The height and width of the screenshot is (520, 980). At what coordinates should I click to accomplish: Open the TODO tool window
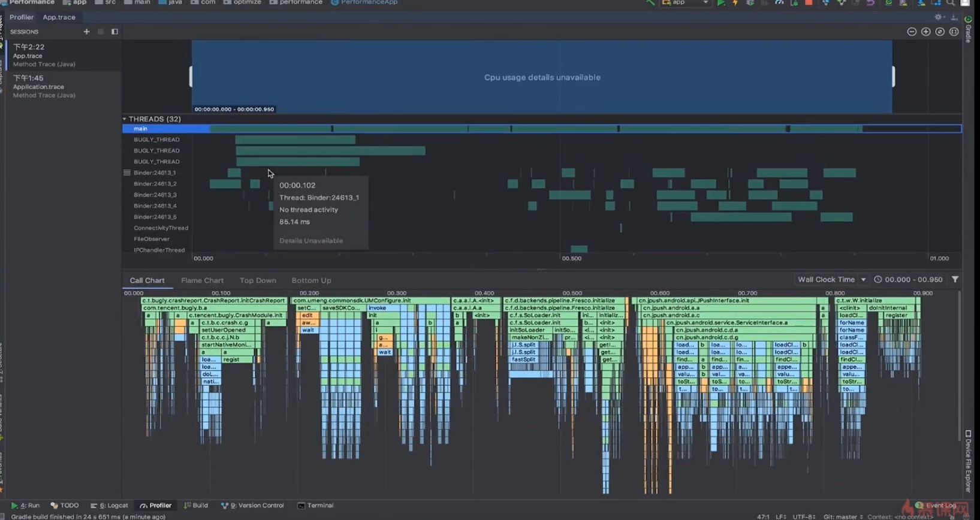tap(65, 506)
